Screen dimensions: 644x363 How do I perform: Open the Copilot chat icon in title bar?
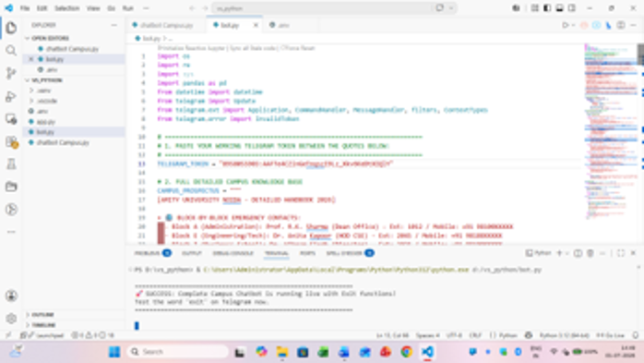coord(517,7)
